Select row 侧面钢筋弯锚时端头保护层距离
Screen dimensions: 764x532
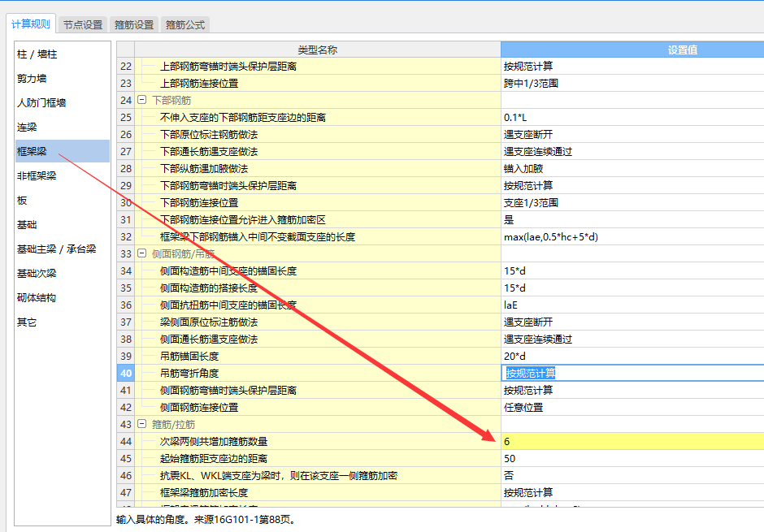tap(318, 390)
